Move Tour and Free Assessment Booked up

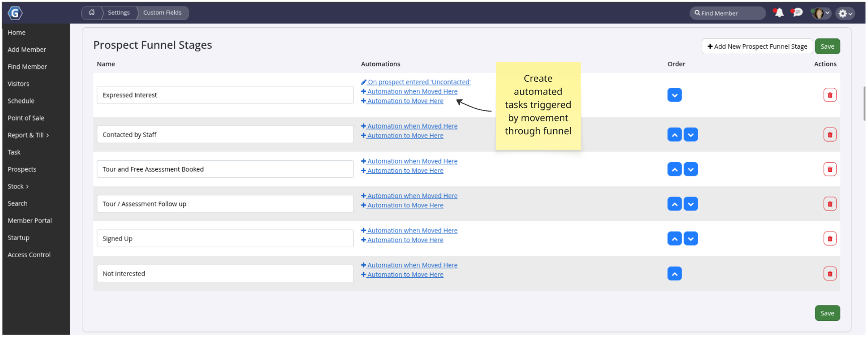tap(675, 169)
